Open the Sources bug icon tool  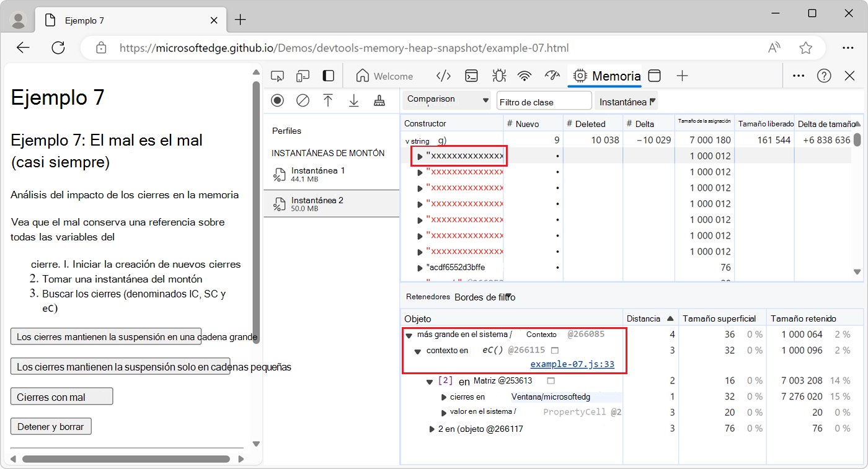click(x=498, y=76)
